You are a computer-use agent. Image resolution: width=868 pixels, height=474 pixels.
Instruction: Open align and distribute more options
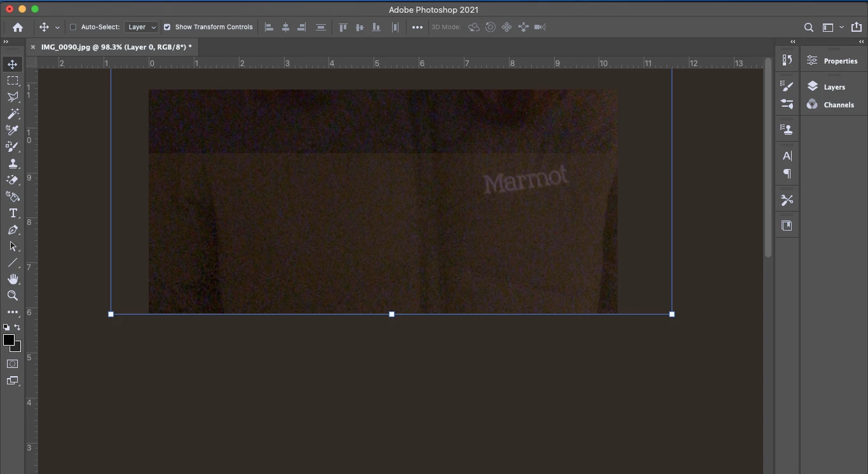(417, 27)
